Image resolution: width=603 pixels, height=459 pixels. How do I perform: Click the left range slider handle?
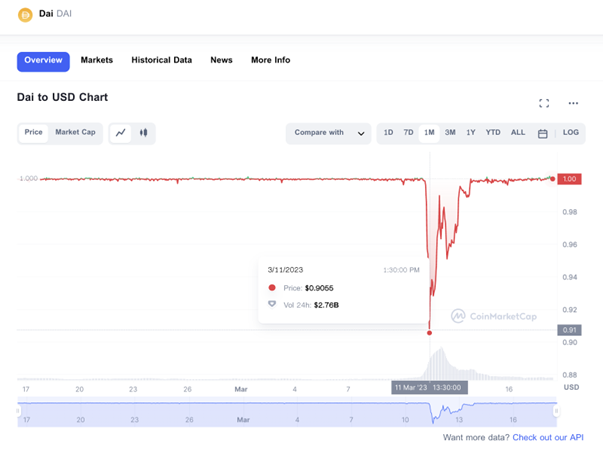[x=18, y=410]
